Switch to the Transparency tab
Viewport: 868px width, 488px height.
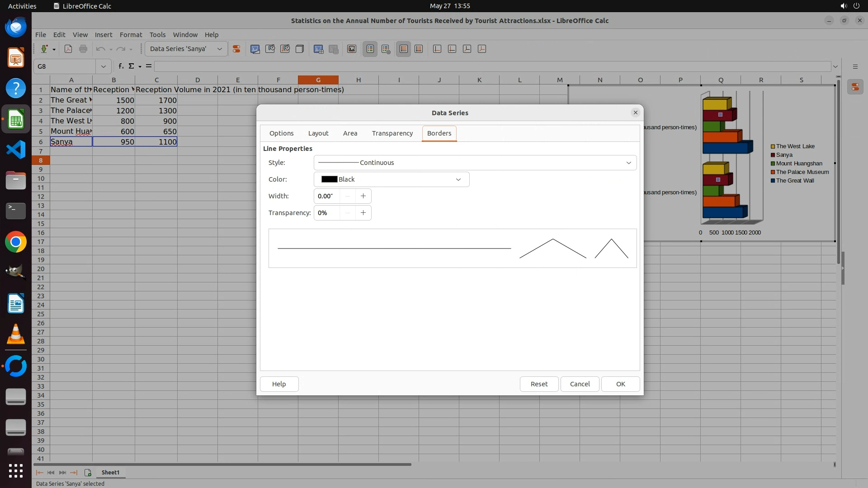pos(392,133)
